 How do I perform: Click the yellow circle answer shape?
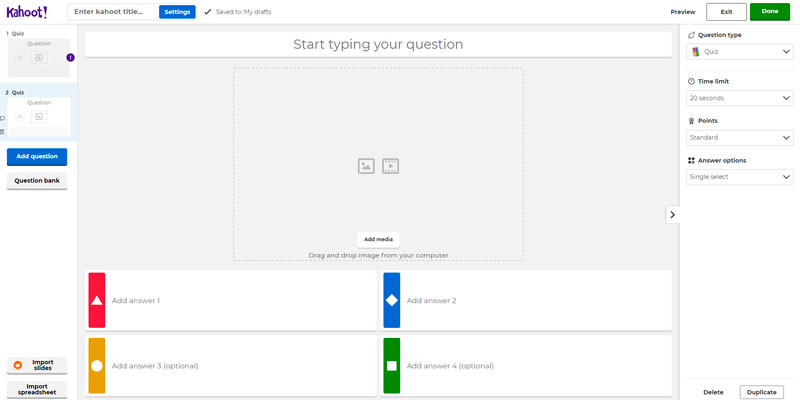click(x=97, y=366)
